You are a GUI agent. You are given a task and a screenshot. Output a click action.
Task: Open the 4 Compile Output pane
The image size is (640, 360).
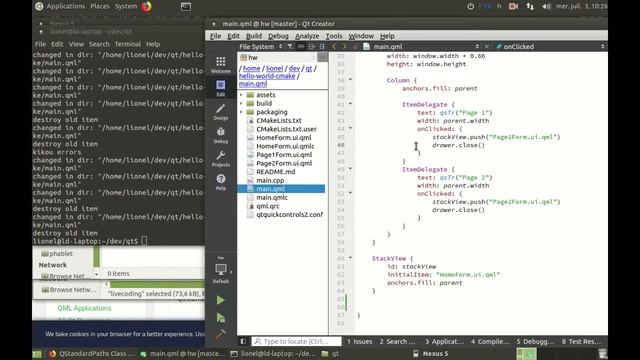pos(490,341)
